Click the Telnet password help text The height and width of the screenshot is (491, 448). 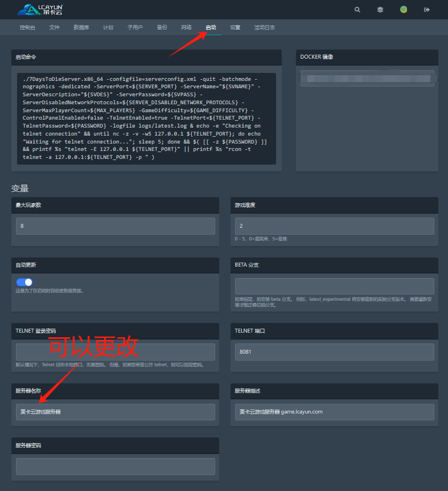pyautogui.click(x=109, y=365)
